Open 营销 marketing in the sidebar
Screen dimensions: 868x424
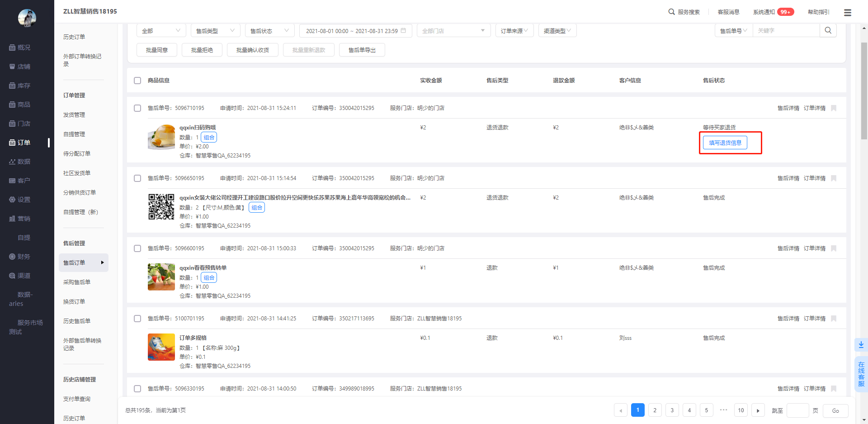20,219
